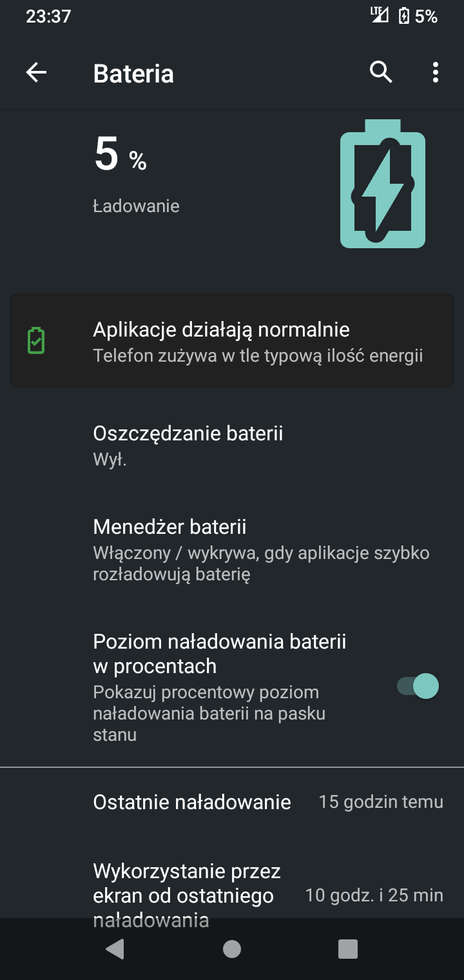
Task: Tap the back arrow icon
Action: point(36,73)
